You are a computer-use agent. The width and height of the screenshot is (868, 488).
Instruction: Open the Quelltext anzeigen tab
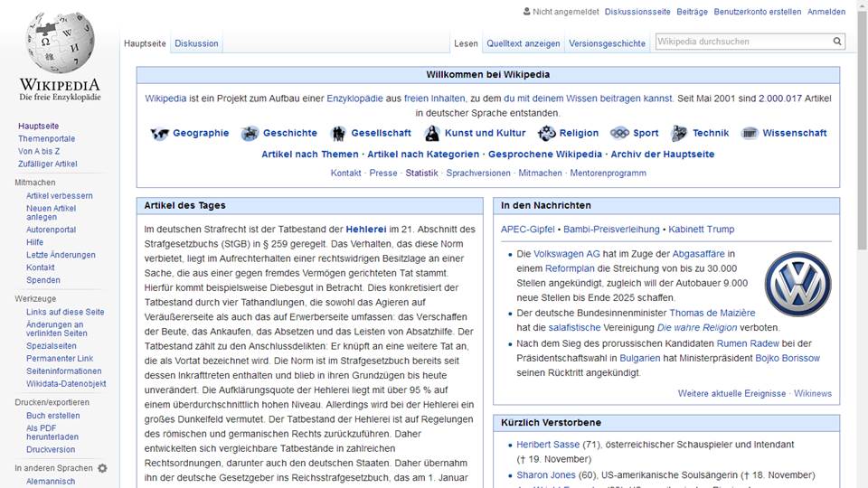coord(524,43)
